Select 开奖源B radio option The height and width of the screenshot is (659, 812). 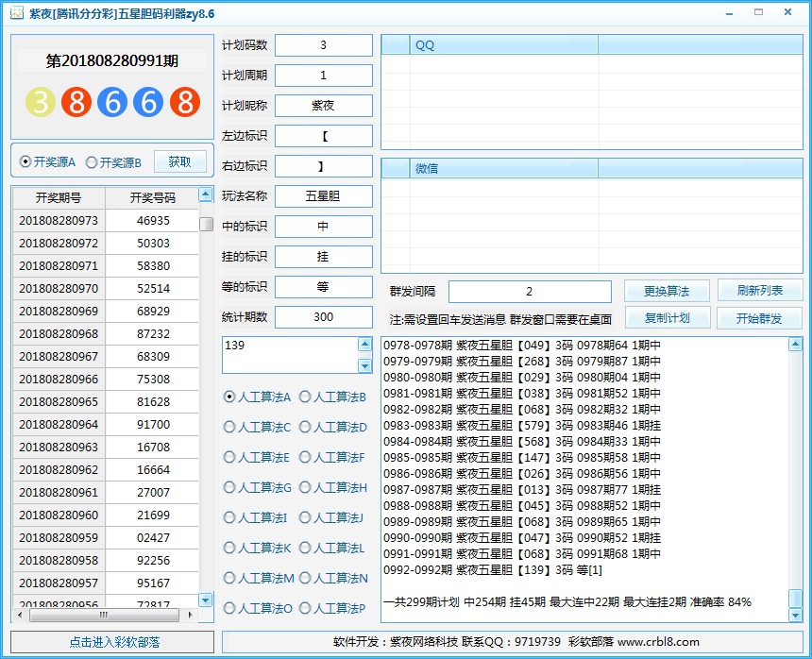click(x=92, y=162)
